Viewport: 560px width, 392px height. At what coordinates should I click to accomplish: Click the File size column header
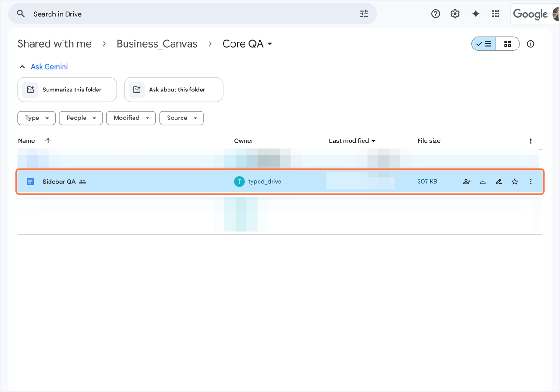(x=429, y=141)
